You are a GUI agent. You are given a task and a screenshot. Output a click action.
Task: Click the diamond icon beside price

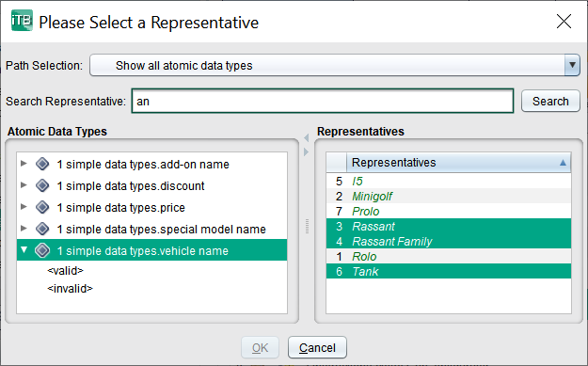42,207
